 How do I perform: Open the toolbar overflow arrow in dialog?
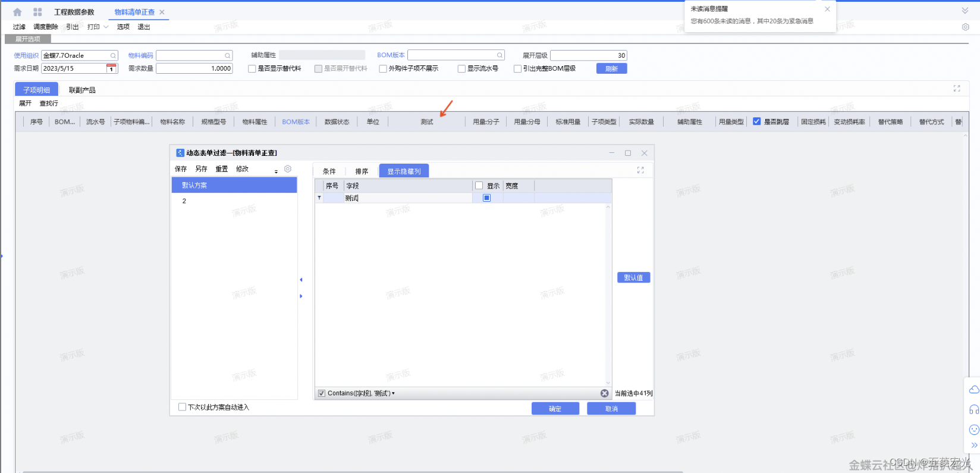click(276, 171)
